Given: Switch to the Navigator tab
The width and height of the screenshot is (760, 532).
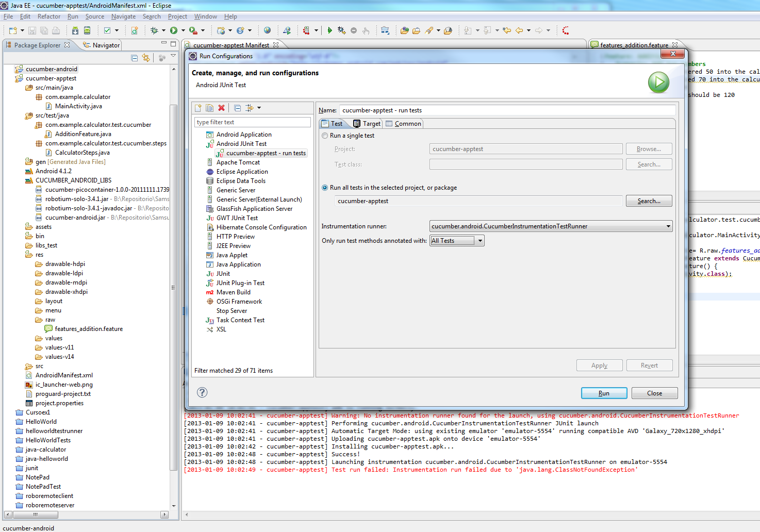Looking at the screenshot, I should point(102,45).
